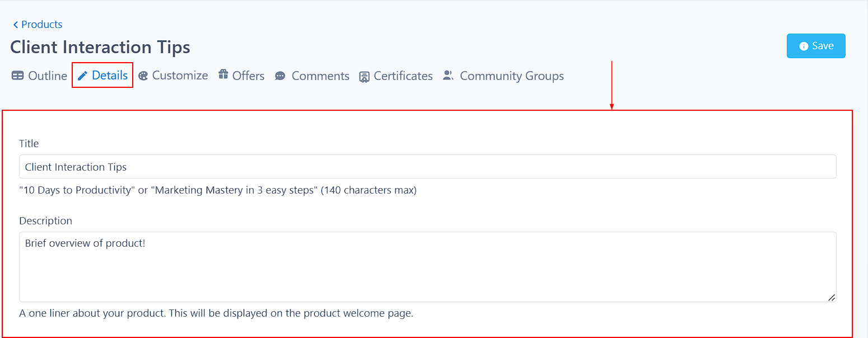Click the Community Groups people icon
868x338 pixels.
(x=448, y=76)
